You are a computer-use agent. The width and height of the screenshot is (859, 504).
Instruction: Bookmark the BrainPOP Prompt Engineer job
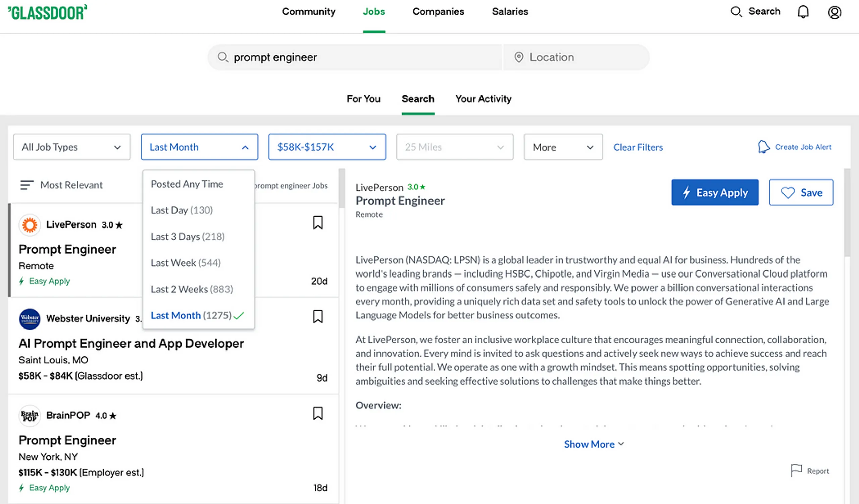(318, 413)
